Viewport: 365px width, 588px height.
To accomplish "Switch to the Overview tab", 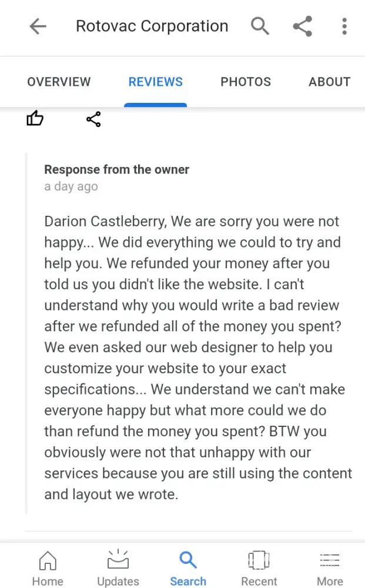I will (59, 82).
